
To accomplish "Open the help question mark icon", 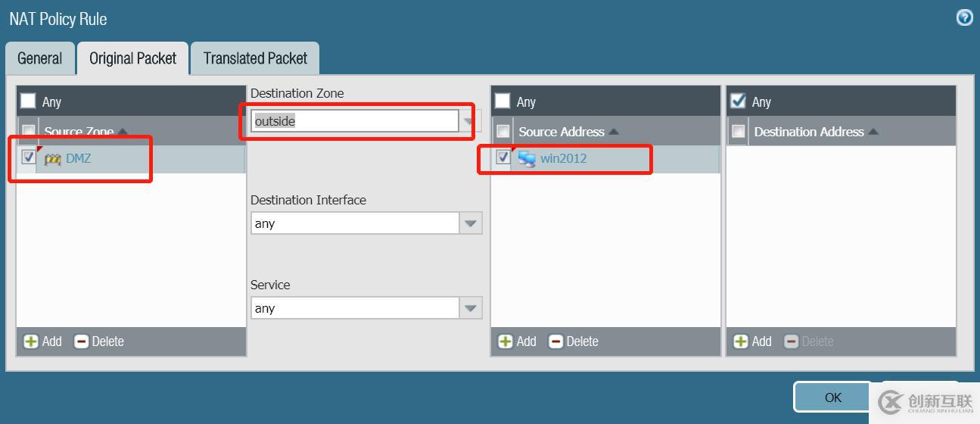I will pos(964,17).
